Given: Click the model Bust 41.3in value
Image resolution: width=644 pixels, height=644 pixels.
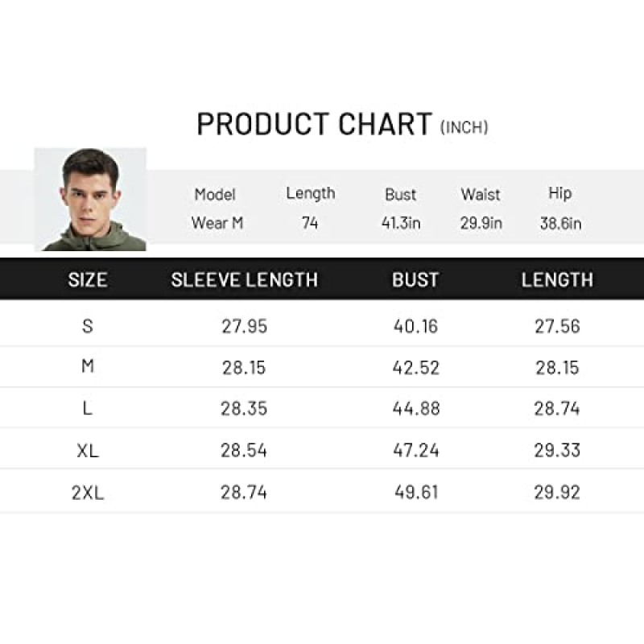Looking at the screenshot, I should pyautogui.click(x=401, y=223).
